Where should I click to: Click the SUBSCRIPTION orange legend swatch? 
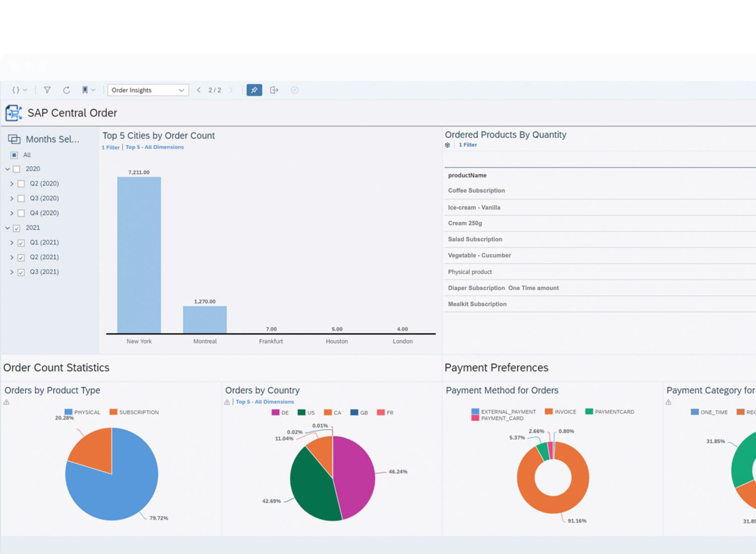(113, 412)
